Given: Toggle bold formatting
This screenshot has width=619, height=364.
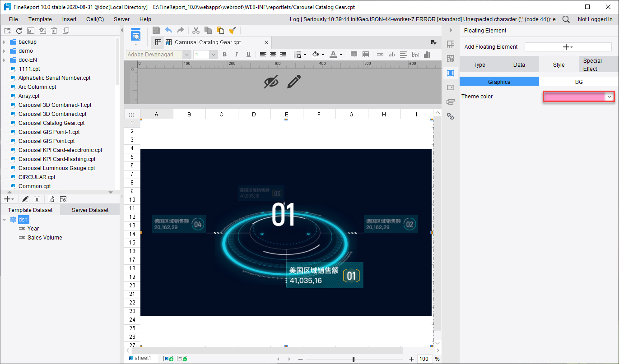Looking at the screenshot, I should [224, 55].
